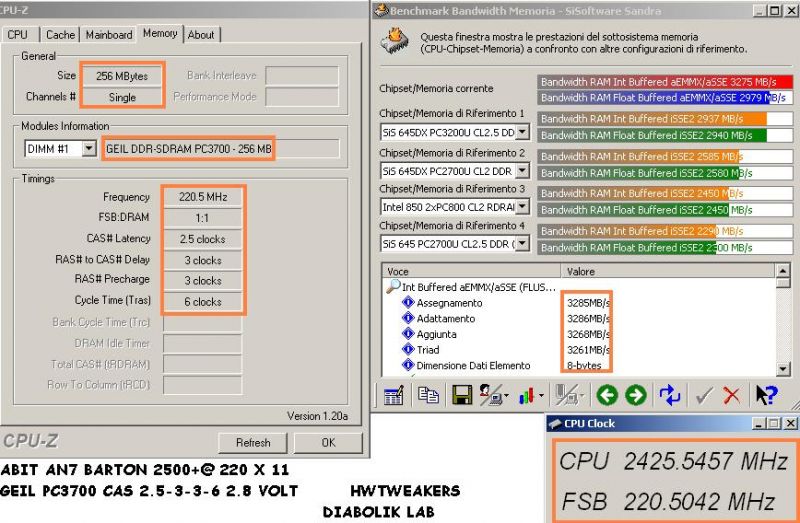Open the About tab in CPU-Z
Image resolution: width=800 pixels, height=523 pixels.
point(201,35)
